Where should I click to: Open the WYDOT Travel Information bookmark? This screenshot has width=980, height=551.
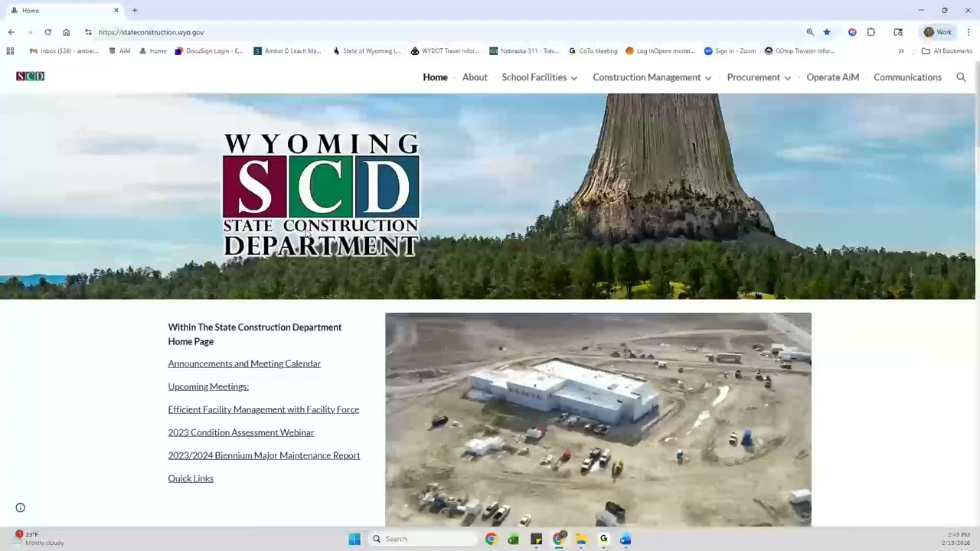(x=445, y=51)
